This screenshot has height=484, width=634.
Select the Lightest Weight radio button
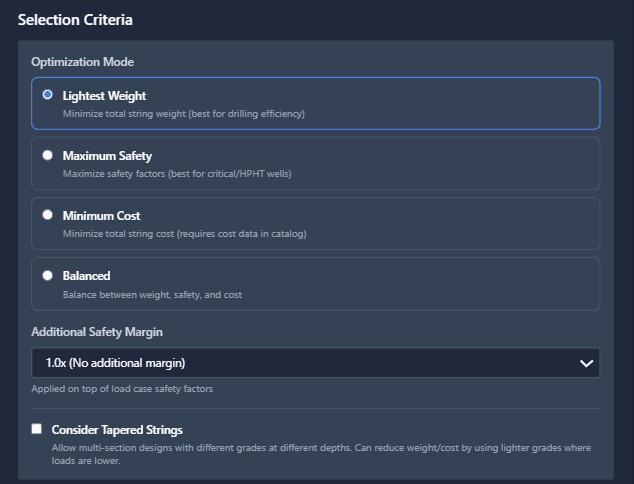tap(47, 95)
